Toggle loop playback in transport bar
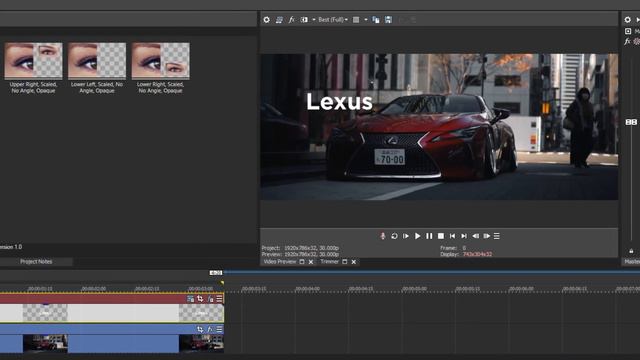 point(394,236)
